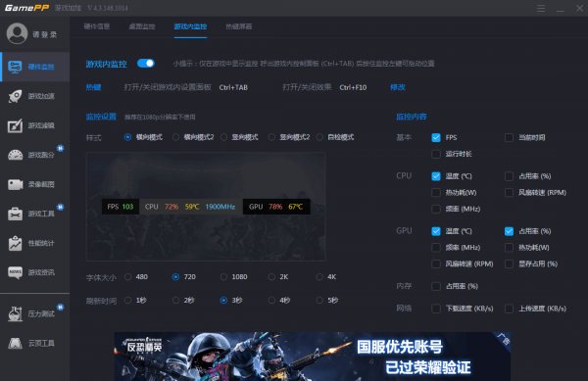
Task: Switch to the 桌面监控 tab
Action: pyautogui.click(x=142, y=26)
